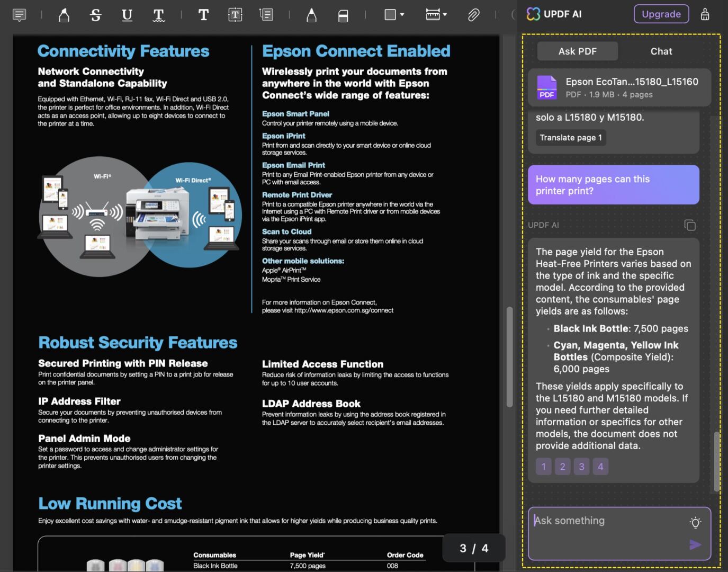
Task: Pick the text comment tool
Action: tap(203, 15)
